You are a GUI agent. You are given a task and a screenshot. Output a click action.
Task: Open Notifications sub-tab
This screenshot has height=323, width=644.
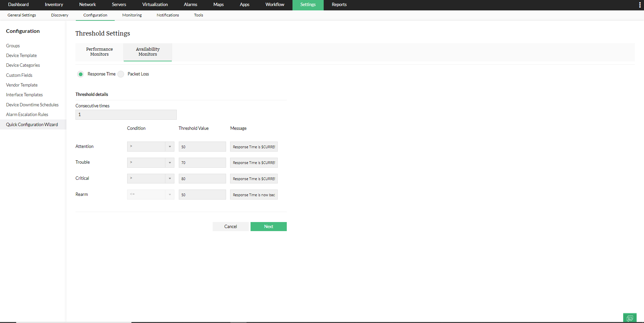pyautogui.click(x=168, y=15)
